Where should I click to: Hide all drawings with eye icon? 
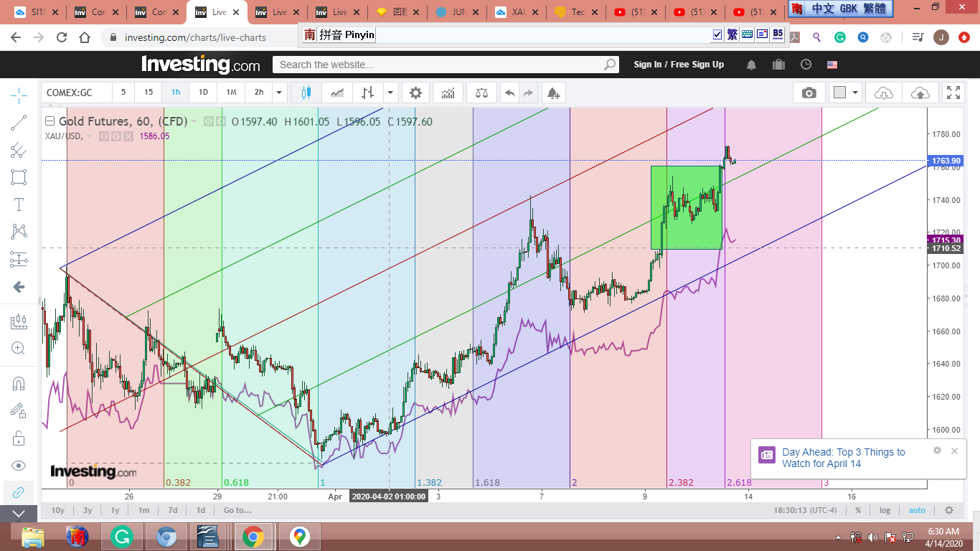pyautogui.click(x=19, y=465)
